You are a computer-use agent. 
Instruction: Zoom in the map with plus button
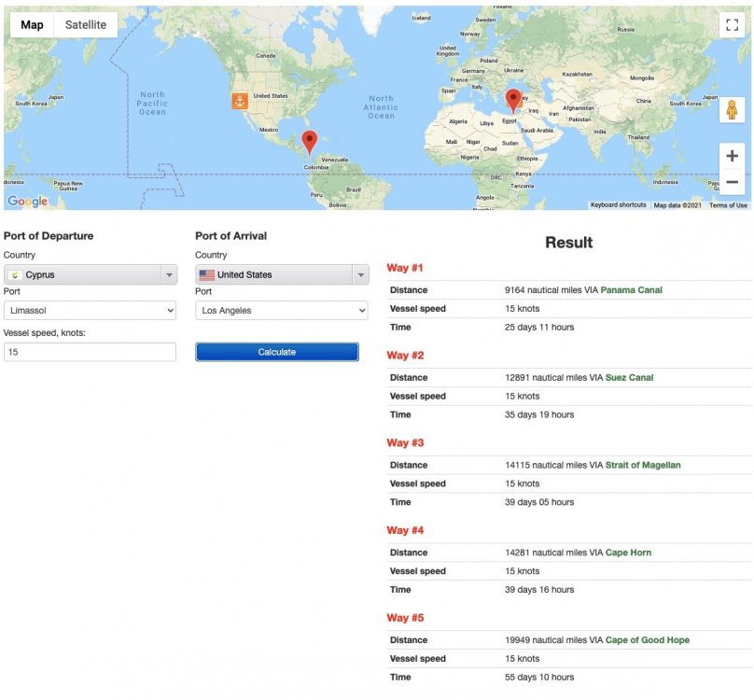732,156
